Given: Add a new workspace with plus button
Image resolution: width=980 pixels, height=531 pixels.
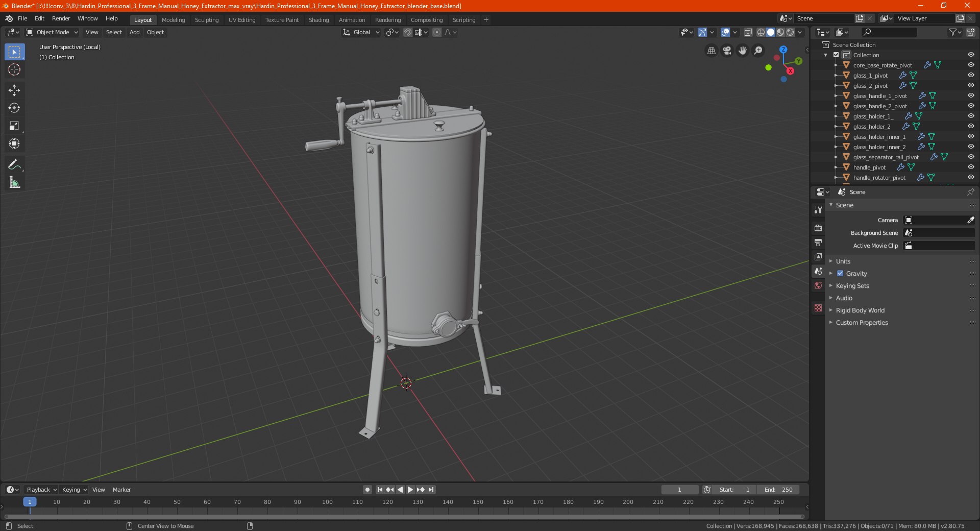Looking at the screenshot, I should tap(486, 20).
